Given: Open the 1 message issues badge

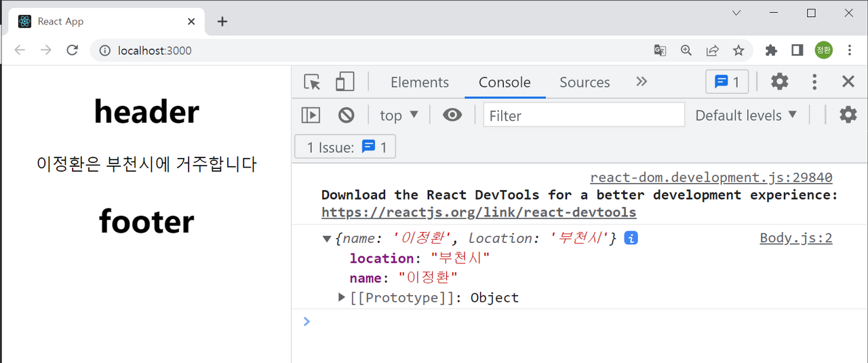Looking at the screenshot, I should click(x=727, y=82).
